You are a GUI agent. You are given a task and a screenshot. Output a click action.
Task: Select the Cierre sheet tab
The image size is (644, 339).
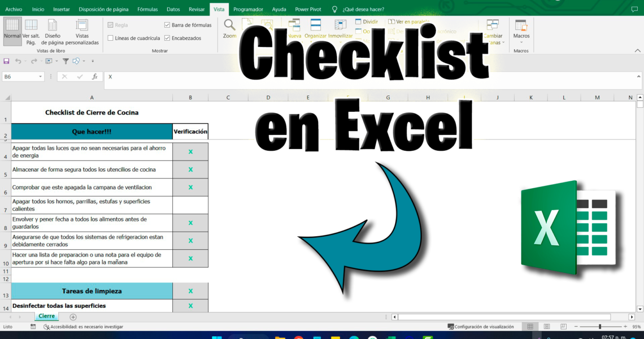[x=46, y=316]
